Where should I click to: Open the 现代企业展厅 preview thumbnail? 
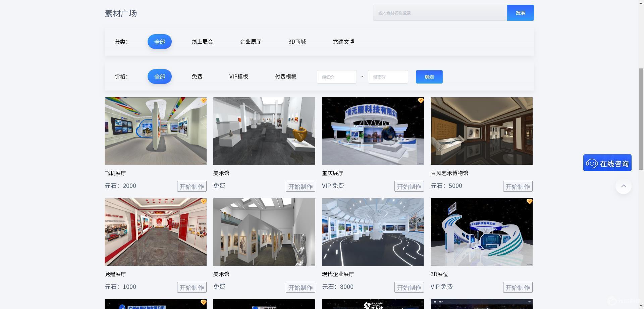pyautogui.click(x=373, y=232)
